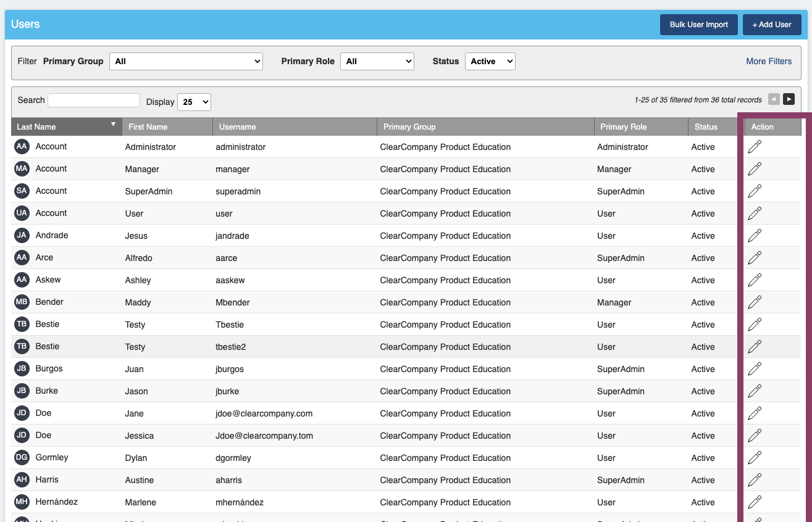
Task: Click the MB avatar for Bender
Action: coord(22,302)
